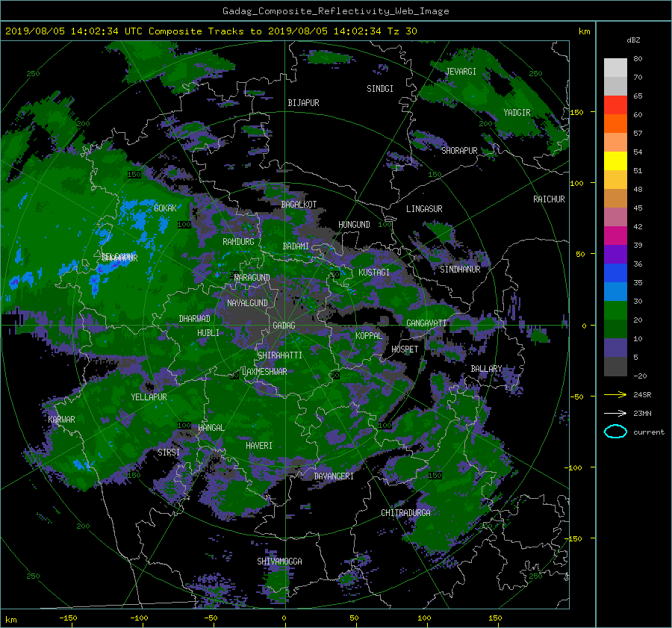
Task: Click the CHITRADURGA city label
Action: point(406,513)
